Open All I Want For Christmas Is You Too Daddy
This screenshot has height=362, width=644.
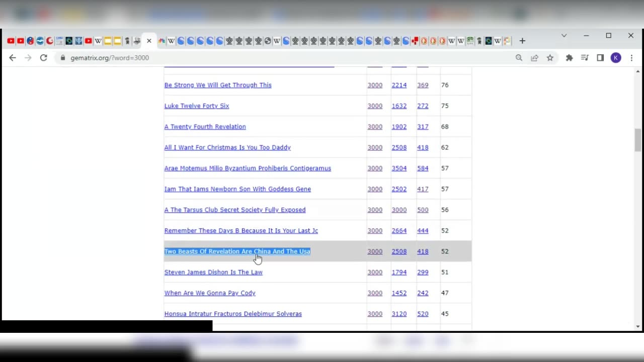[227, 147]
